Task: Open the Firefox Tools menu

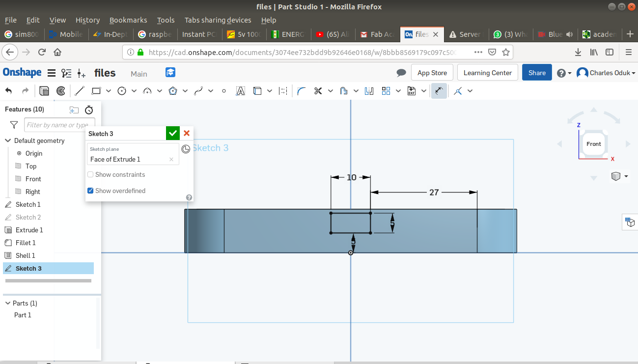Action: click(166, 20)
